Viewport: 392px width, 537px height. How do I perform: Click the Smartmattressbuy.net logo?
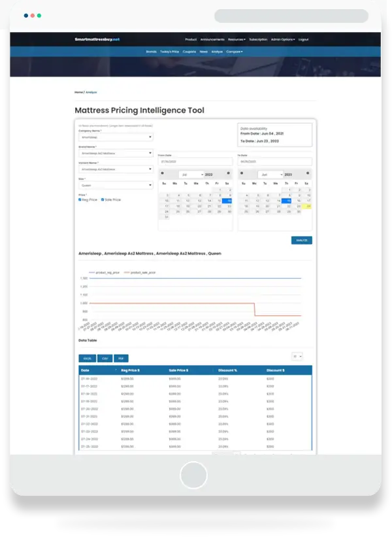tap(97, 39)
